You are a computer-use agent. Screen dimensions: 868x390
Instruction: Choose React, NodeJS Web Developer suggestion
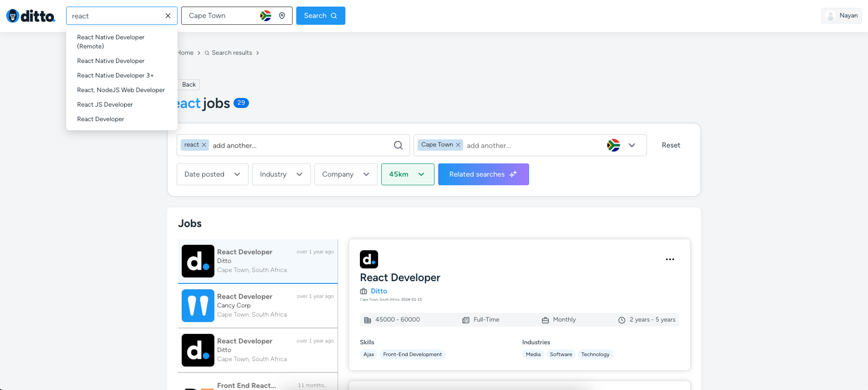point(122,90)
